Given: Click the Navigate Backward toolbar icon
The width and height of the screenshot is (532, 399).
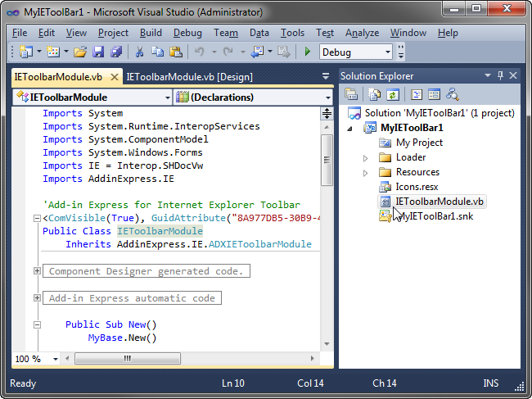Looking at the screenshot, I should (257, 52).
